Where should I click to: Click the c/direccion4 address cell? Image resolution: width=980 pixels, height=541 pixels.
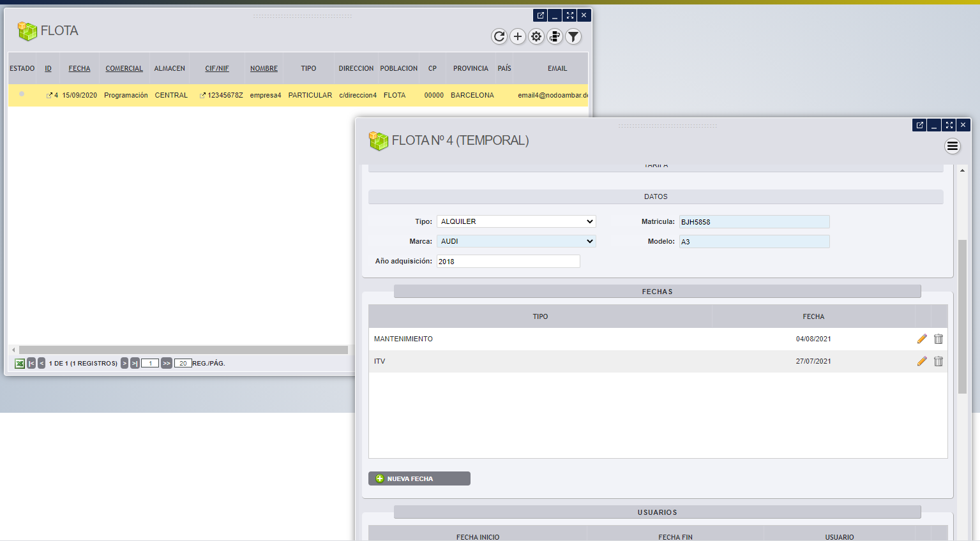(358, 95)
